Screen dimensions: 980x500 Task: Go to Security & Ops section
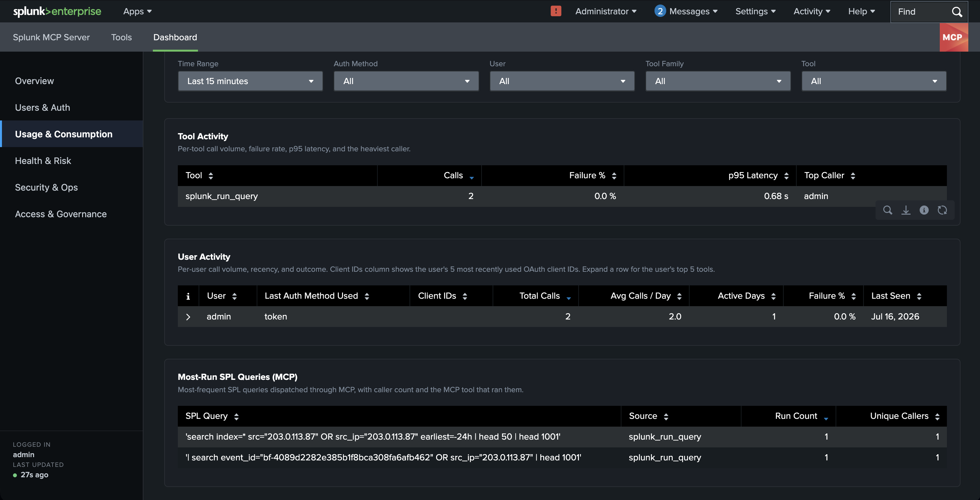pos(71,187)
